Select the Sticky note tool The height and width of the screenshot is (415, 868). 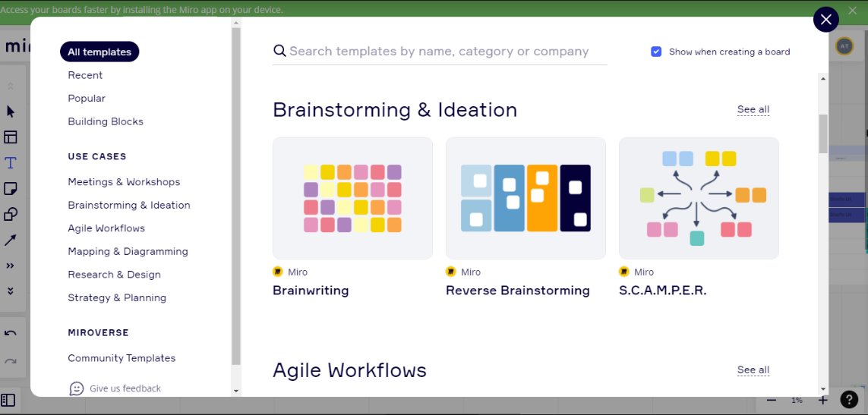[11, 188]
